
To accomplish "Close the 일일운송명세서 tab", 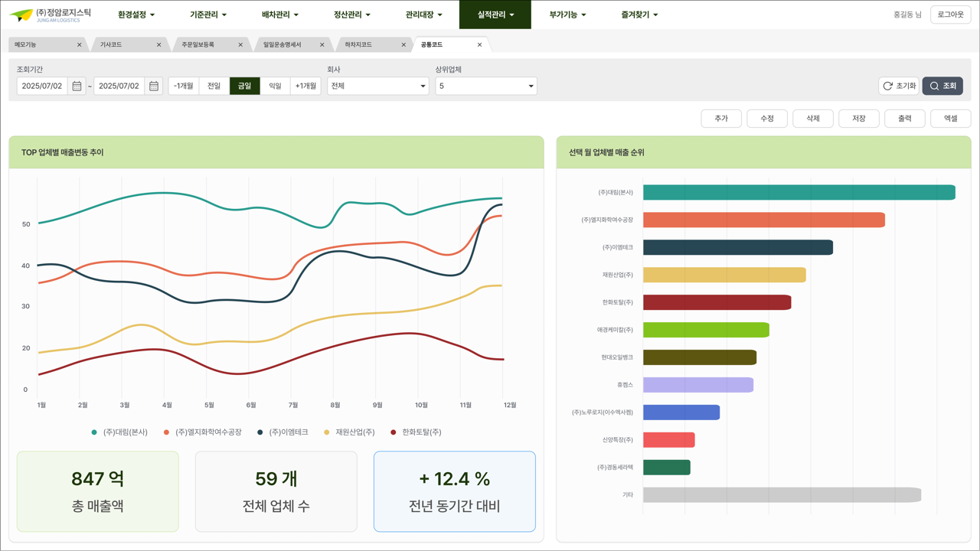I will pyautogui.click(x=322, y=45).
